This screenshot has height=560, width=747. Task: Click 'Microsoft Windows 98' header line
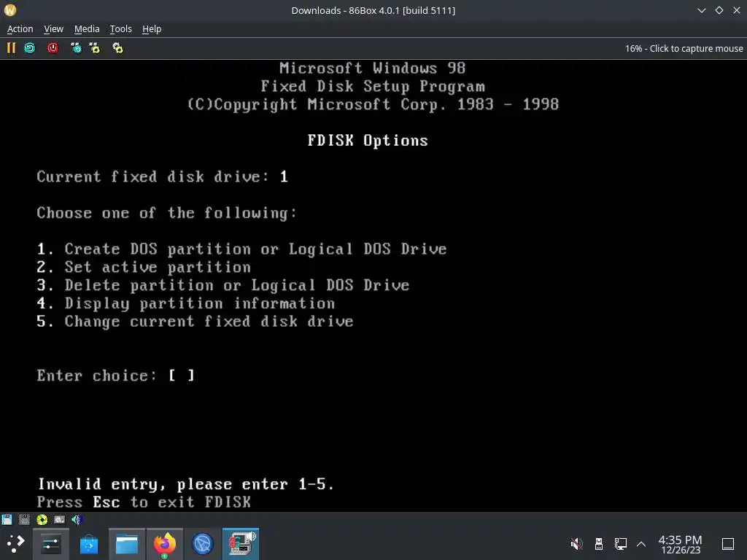coord(372,68)
